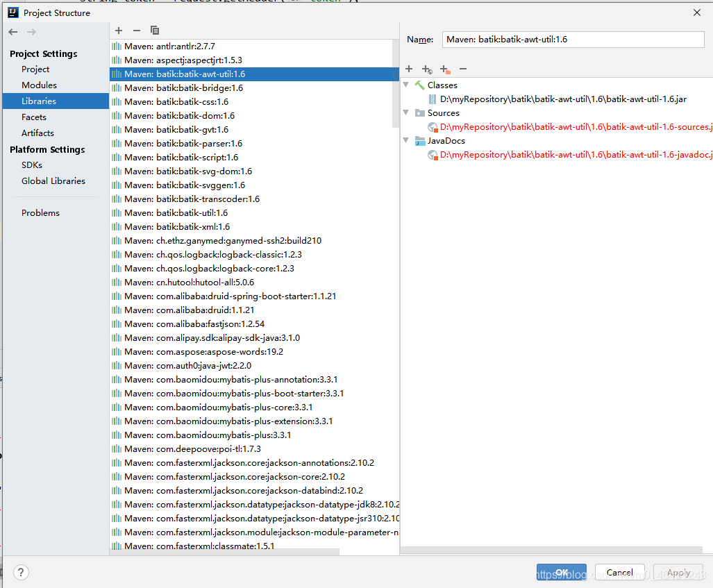The height and width of the screenshot is (588, 713).
Task: Copy the selected library icon
Action: (x=155, y=31)
